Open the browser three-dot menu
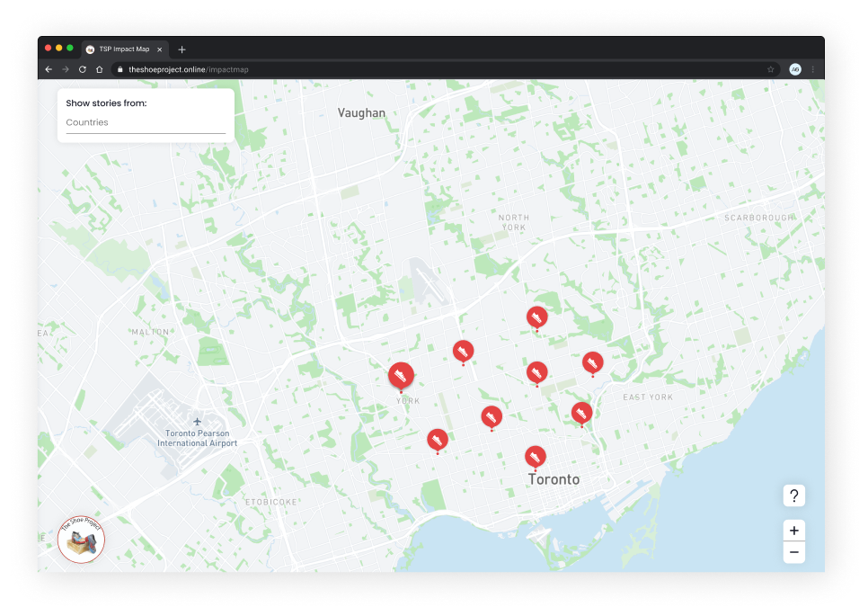Viewport: 868px width, 616px height. (x=813, y=69)
